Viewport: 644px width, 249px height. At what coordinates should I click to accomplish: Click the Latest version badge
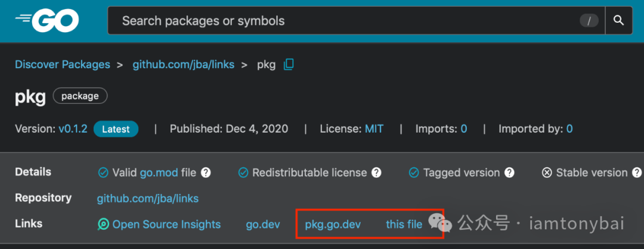116,129
